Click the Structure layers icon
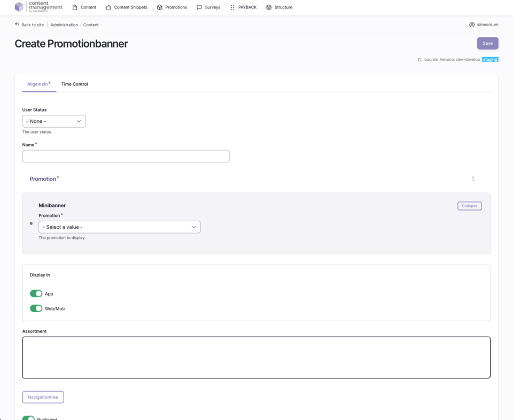Image resolution: width=513 pixels, height=420 pixels. click(x=269, y=7)
